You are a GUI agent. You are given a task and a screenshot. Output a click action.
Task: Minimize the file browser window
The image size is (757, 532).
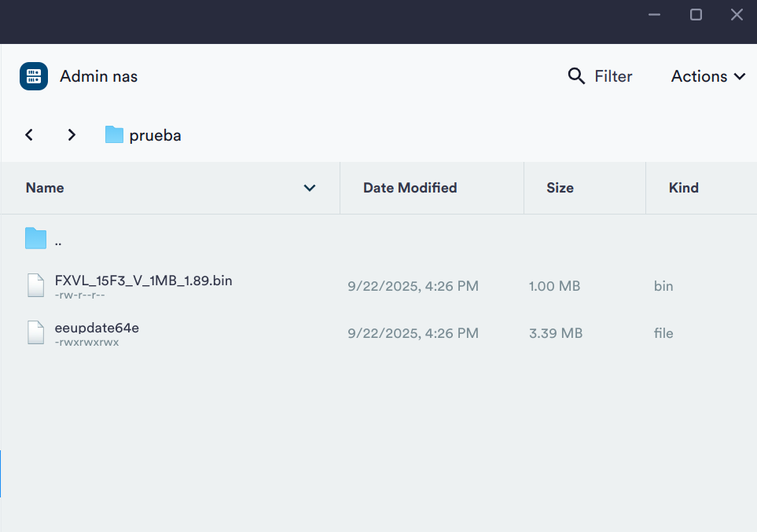click(x=655, y=15)
